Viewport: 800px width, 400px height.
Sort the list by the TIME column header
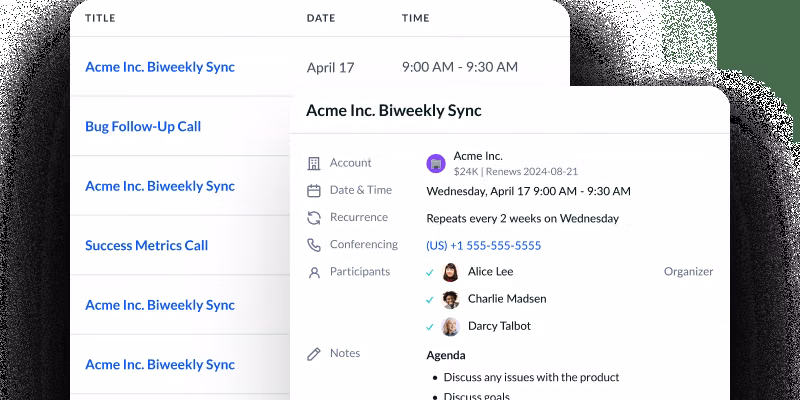pos(415,18)
